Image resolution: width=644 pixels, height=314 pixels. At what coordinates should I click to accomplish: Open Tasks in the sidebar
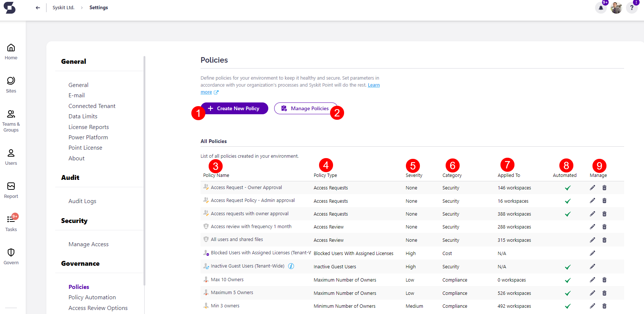tap(11, 223)
